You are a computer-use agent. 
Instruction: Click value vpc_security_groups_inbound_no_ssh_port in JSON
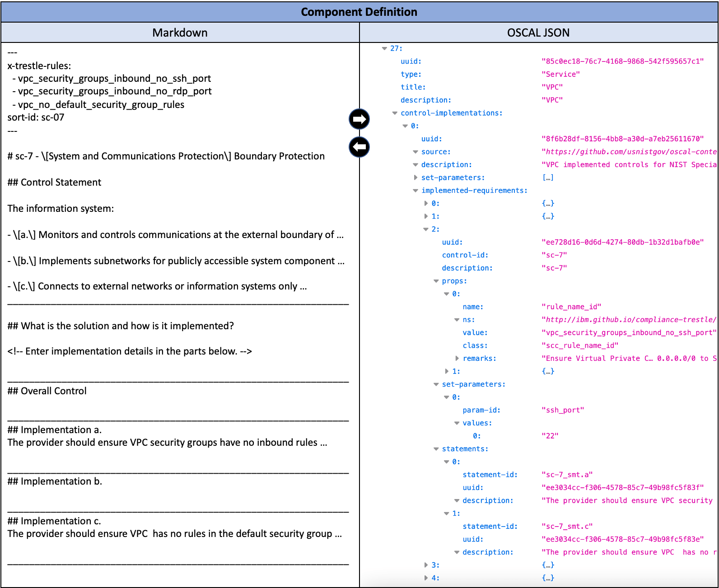tap(629, 333)
